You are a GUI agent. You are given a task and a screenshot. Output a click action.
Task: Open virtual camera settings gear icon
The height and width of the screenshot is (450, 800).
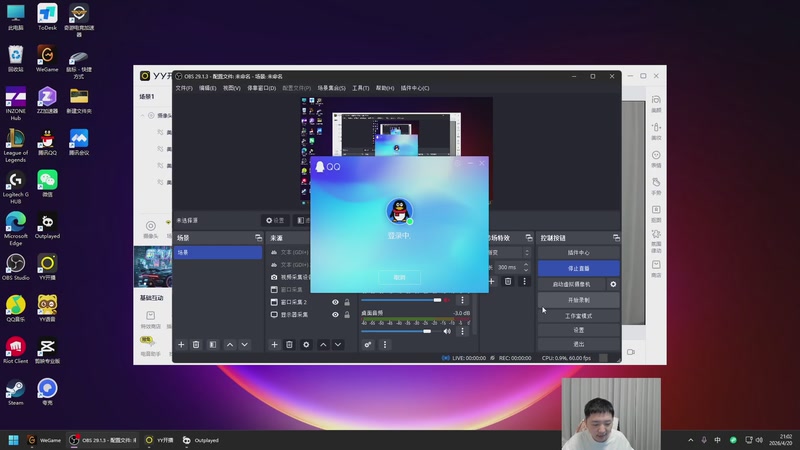pos(613,284)
